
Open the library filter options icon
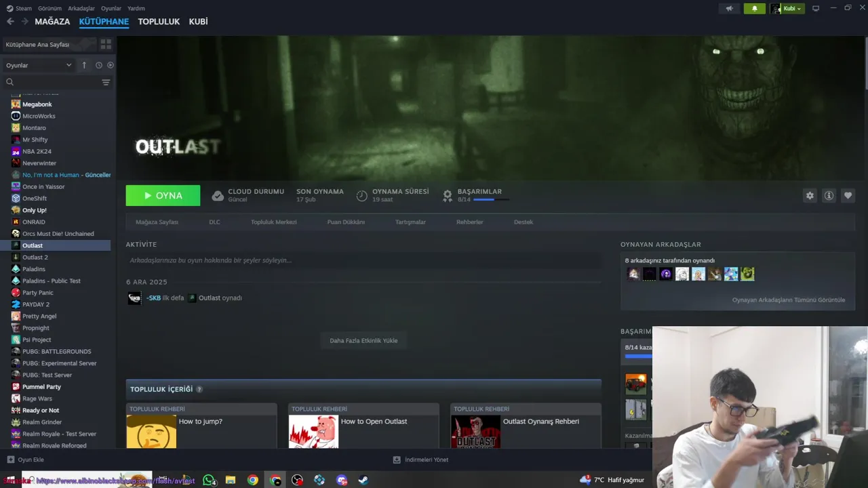106,82
